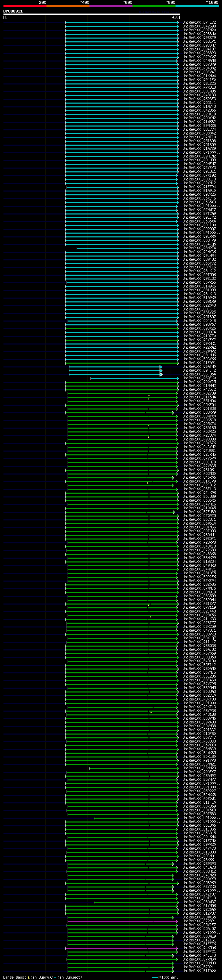Screen dimensions: 222x980
Task: Select hit UniRef100_B1Z1G1
Action: pos(199,940)
